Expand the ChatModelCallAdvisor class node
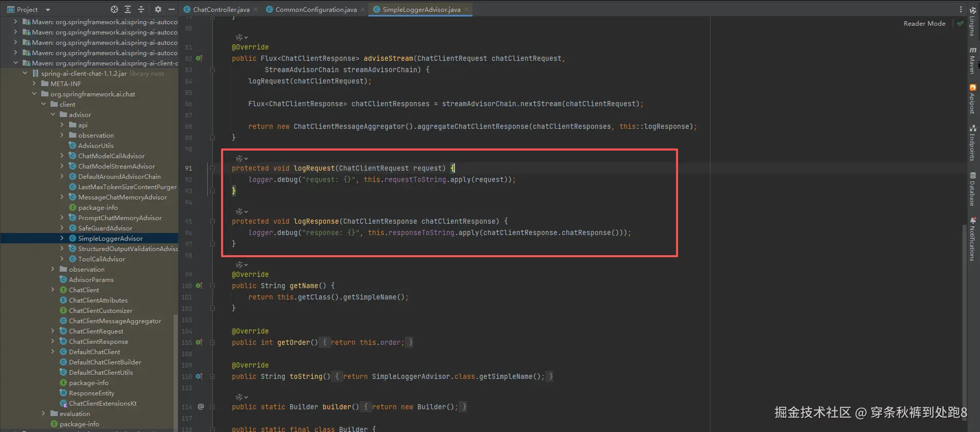The width and height of the screenshot is (980, 432). [x=62, y=156]
